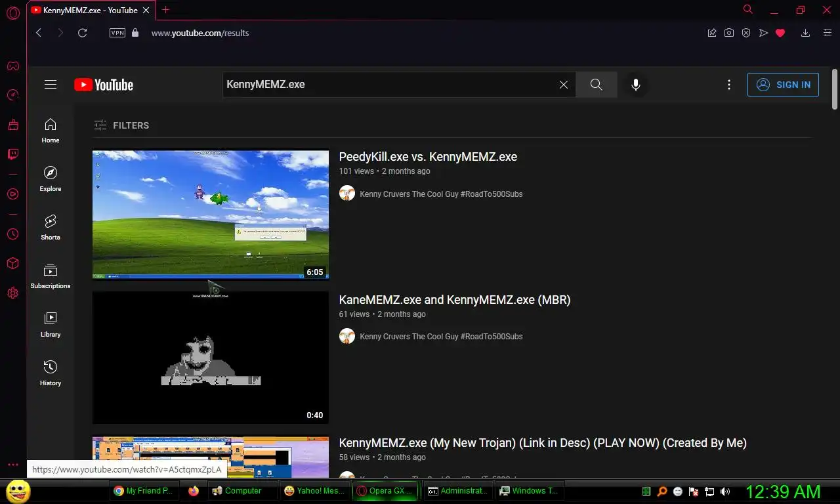
Task: Open sidebar setup three-dots menu
Action: [x=13, y=465]
